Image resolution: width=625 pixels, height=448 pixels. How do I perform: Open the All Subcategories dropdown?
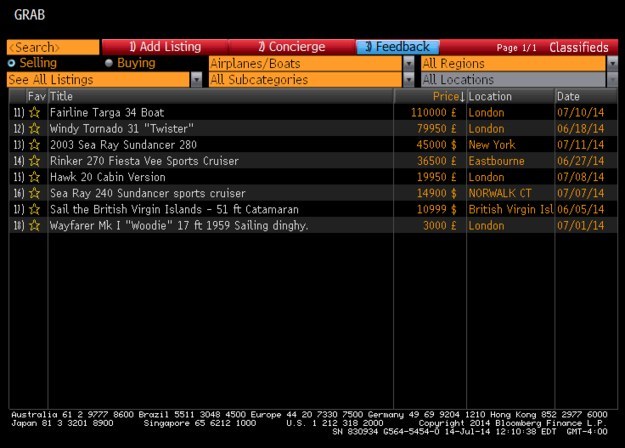click(408, 79)
